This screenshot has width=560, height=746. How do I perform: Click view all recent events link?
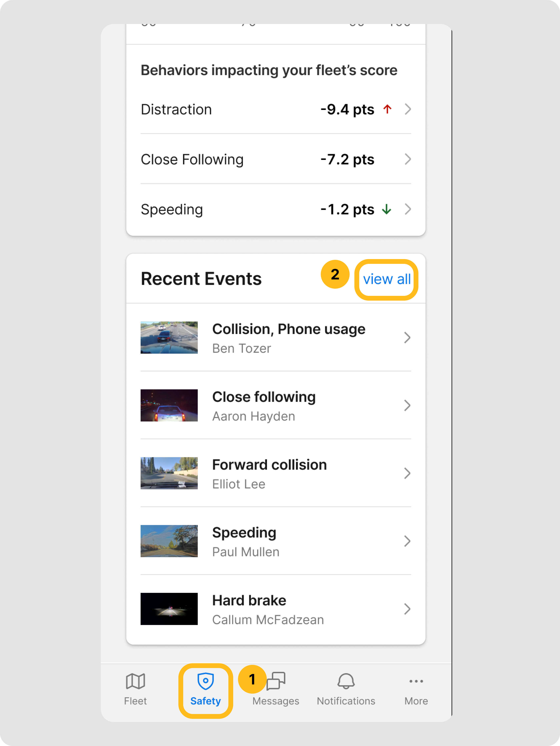coord(387,279)
